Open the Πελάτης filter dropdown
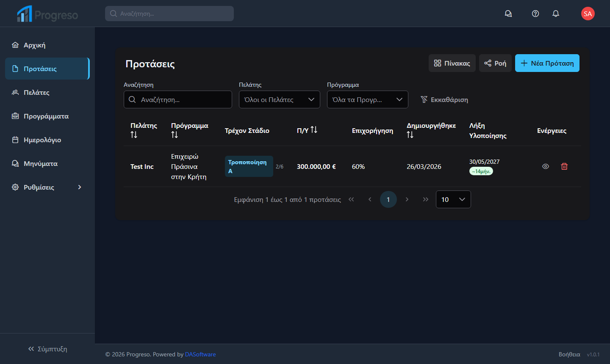 point(279,99)
